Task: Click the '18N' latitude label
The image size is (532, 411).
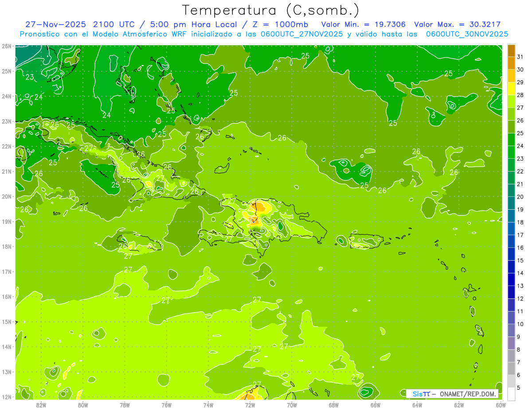Action: tap(7, 247)
